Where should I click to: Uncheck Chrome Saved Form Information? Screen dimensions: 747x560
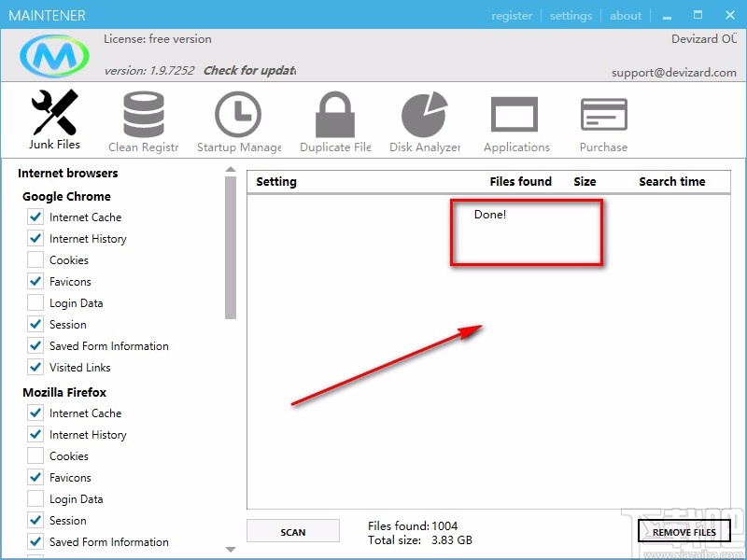coord(35,345)
